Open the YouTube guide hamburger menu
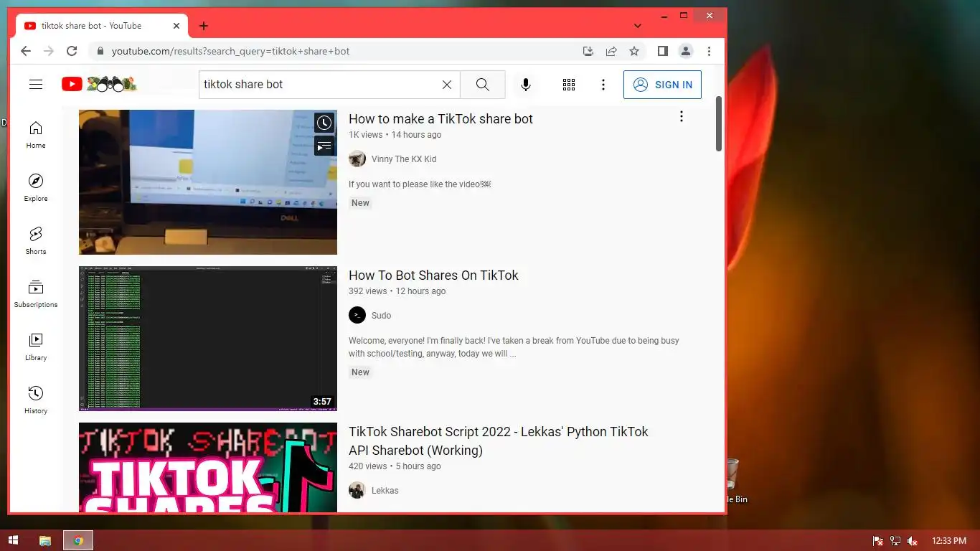The width and height of the screenshot is (980, 551). [x=36, y=85]
